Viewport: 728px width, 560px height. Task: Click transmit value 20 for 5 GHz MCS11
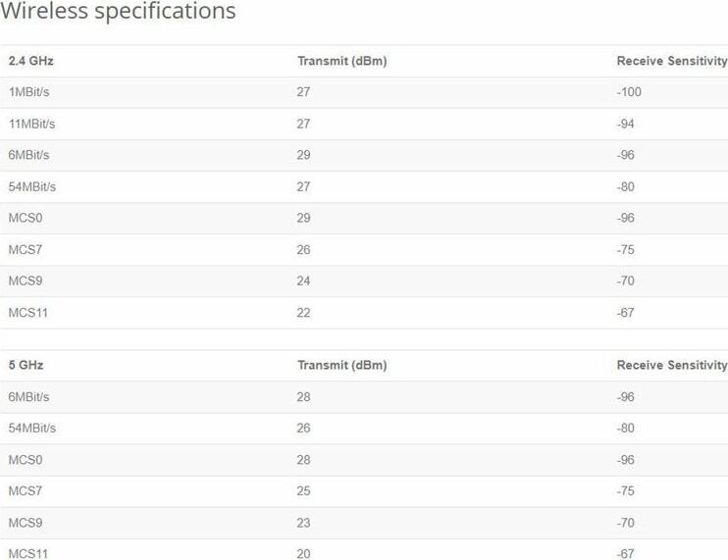point(303,554)
